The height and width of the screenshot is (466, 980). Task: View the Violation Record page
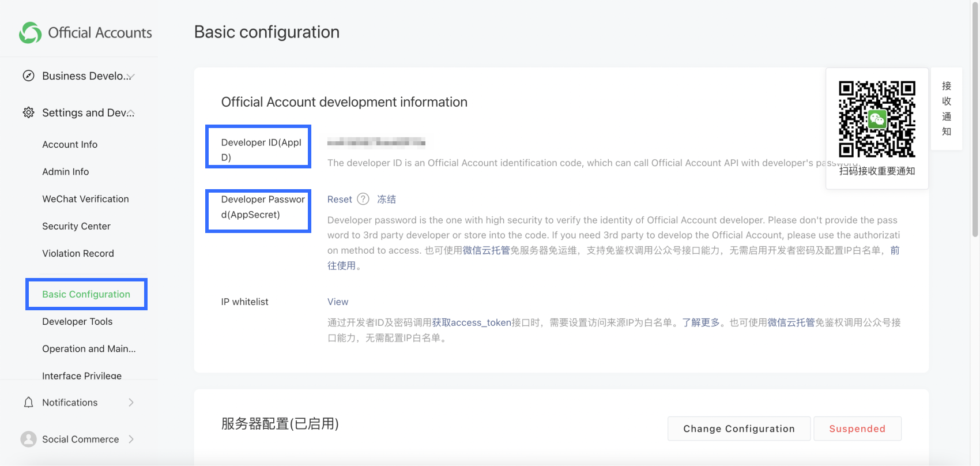pos(78,253)
